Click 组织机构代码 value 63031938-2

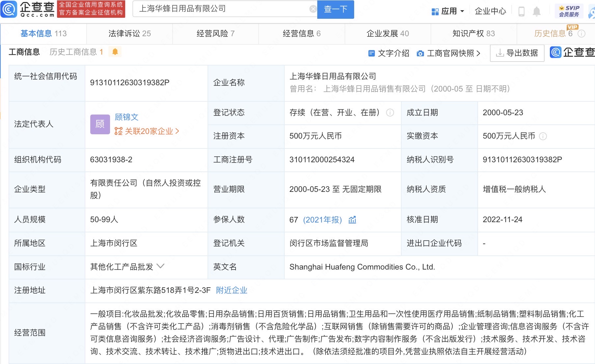point(111,160)
